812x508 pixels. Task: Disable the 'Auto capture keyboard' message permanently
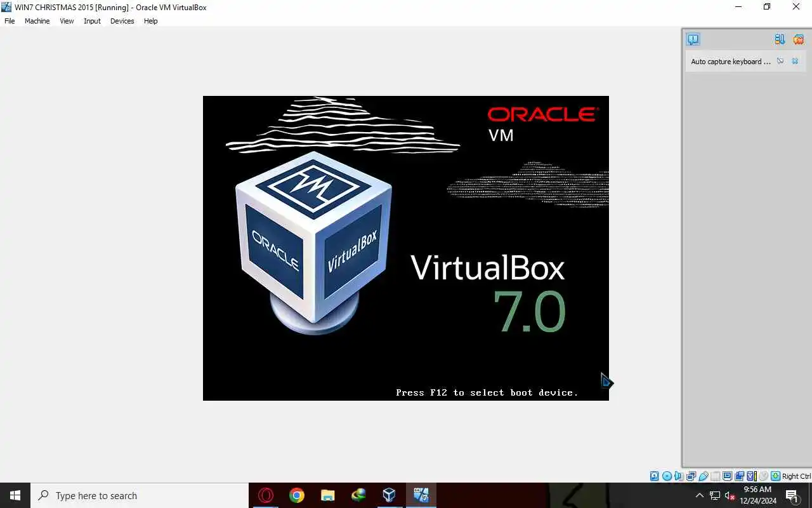point(780,61)
